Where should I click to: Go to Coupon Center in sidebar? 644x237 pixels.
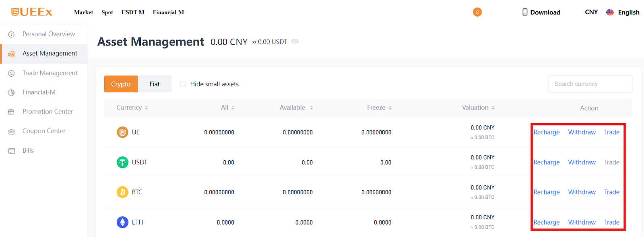(x=43, y=131)
